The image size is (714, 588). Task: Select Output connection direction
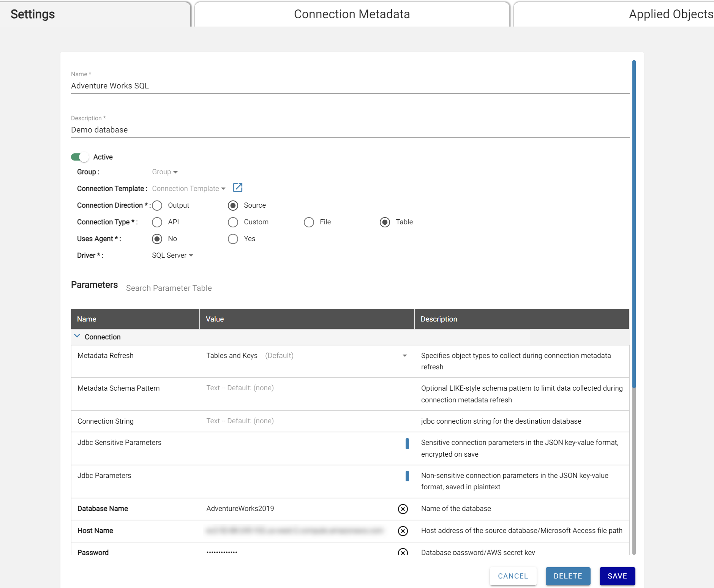[x=157, y=205]
